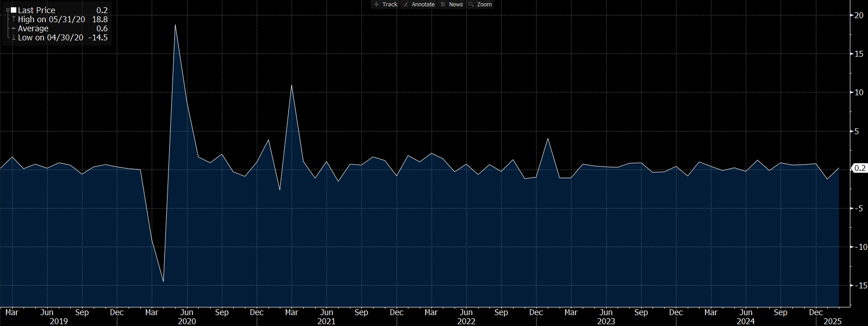Screen dimensions: 868x326
Task: Click the 2025 year label on x-axis
Action: coord(832,321)
